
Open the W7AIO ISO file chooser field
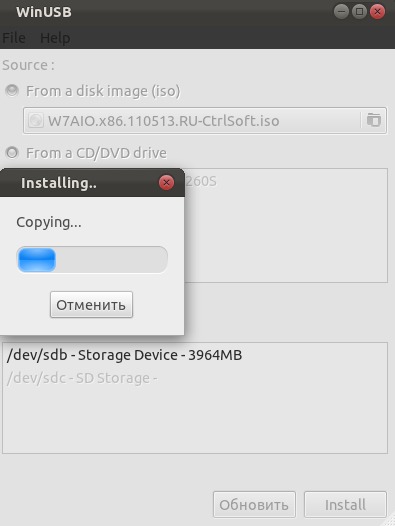(205, 120)
